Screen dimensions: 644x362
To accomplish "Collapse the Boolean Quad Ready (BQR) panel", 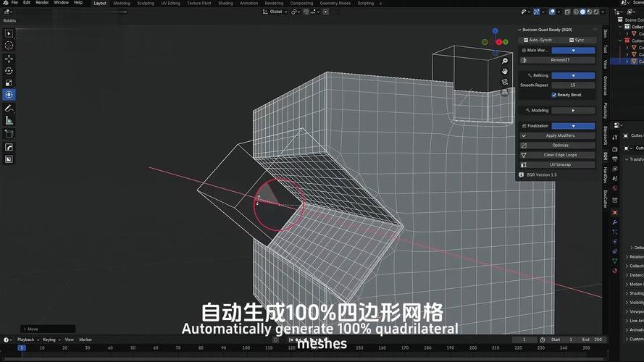I will [x=519, y=30].
